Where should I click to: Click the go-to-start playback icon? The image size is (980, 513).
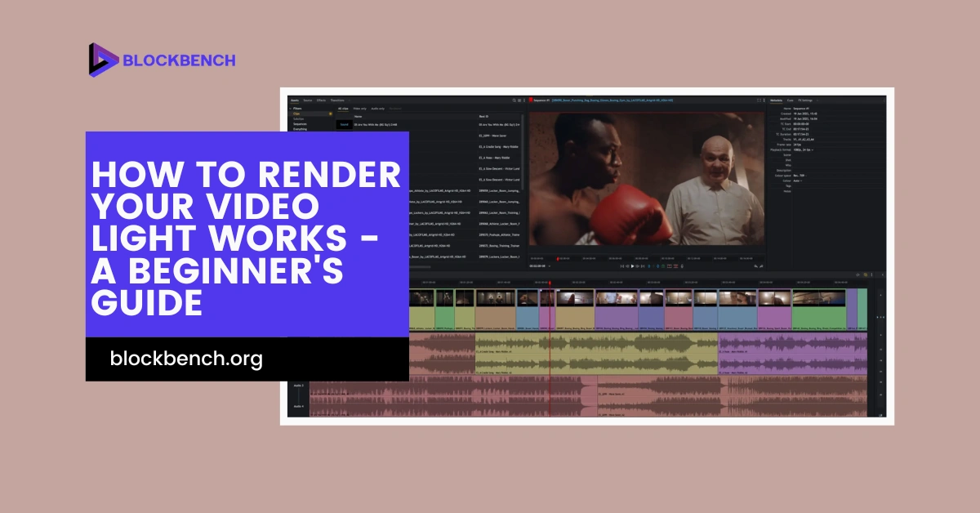point(622,266)
